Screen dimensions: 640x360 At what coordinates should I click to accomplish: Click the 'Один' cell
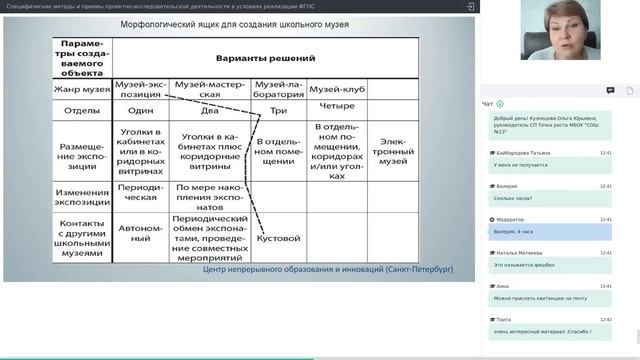(x=141, y=110)
